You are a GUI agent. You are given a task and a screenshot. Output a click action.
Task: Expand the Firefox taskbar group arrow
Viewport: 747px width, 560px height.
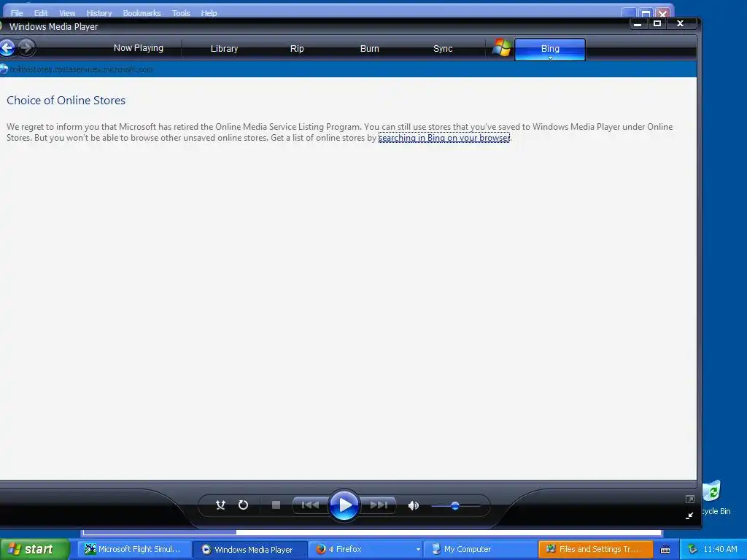tap(418, 550)
